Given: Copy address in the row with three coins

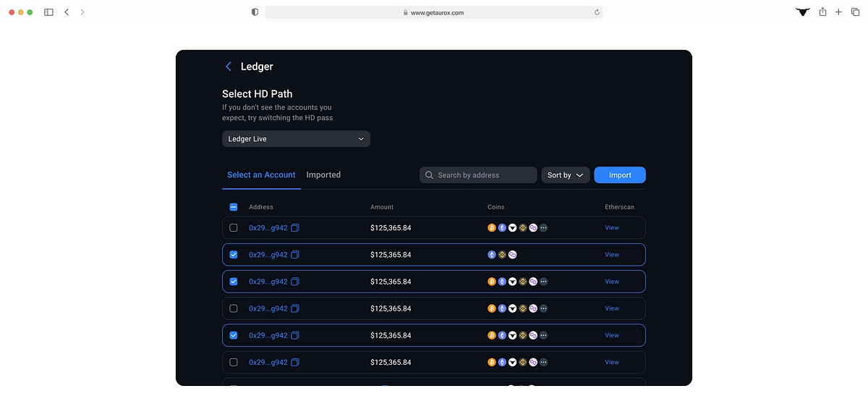Looking at the screenshot, I should click(295, 255).
